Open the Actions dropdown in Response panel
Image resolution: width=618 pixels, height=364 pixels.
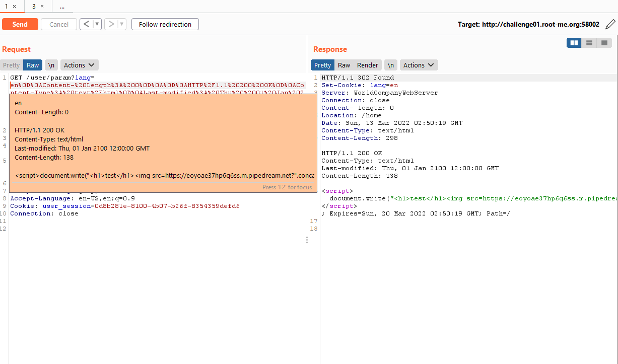[x=419, y=65]
